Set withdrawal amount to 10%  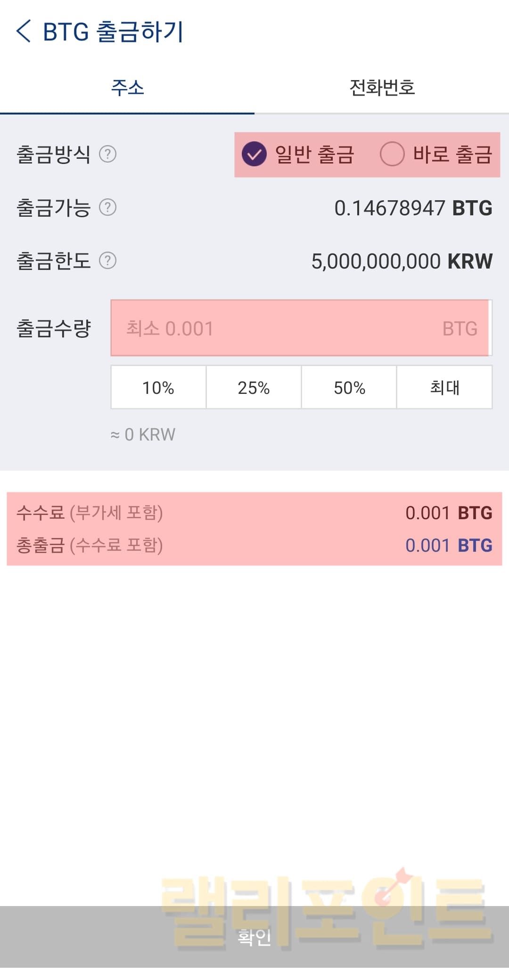(158, 388)
